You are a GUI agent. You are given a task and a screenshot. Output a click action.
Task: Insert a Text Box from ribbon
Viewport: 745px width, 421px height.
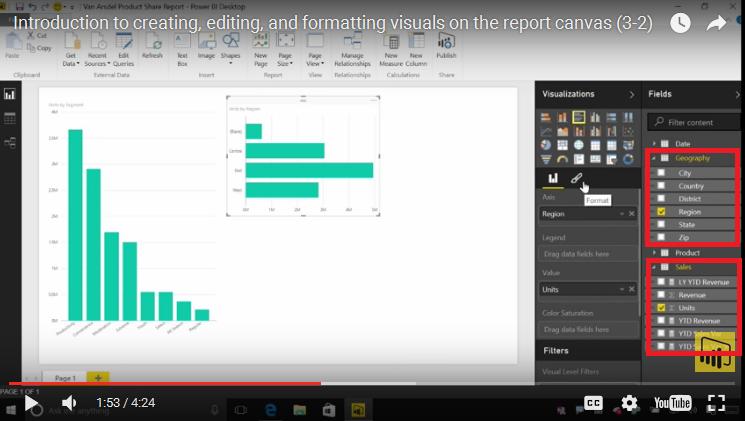[x=182, y=49]
